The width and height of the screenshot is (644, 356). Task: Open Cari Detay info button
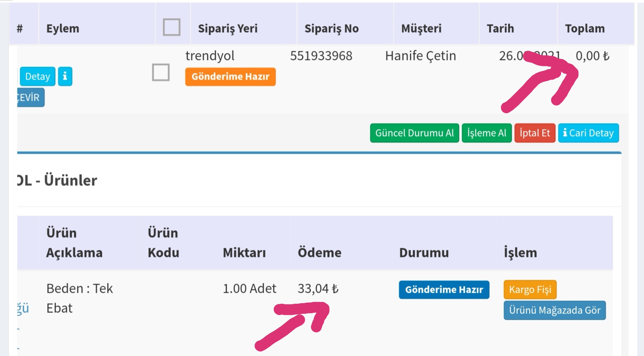click(x=588, y=133)
